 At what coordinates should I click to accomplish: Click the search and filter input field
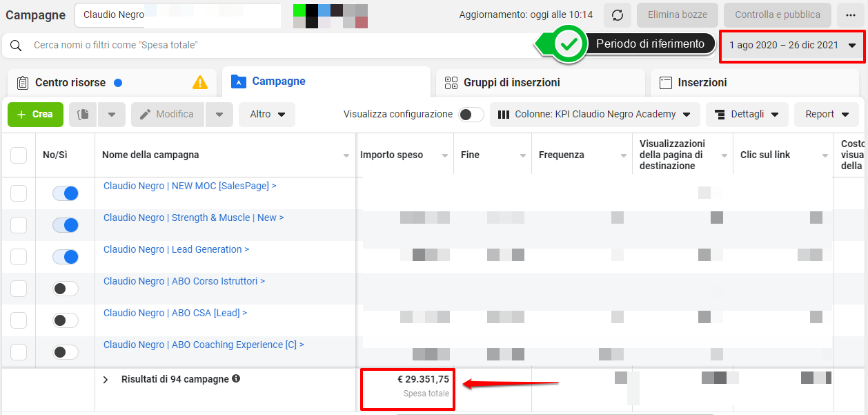coord(276,46)
